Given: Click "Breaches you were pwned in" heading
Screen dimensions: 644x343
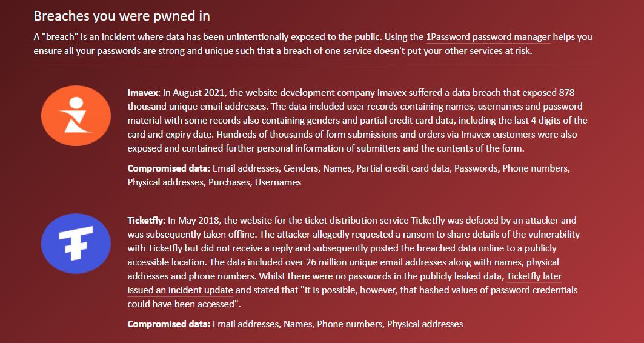Looking at the screenshot, I should coord(122,16).
